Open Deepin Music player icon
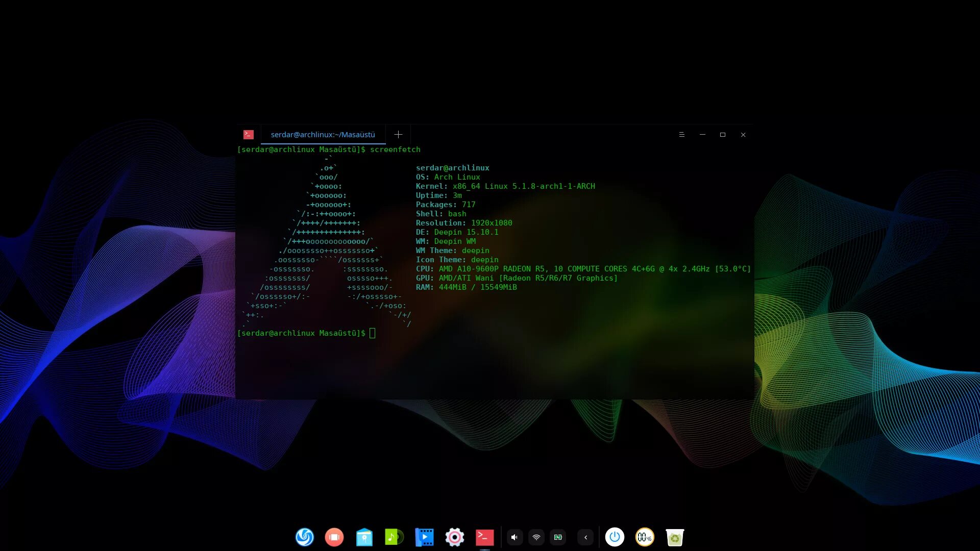Viewport: 980px width, 551px height. click(x=394, y=537)
